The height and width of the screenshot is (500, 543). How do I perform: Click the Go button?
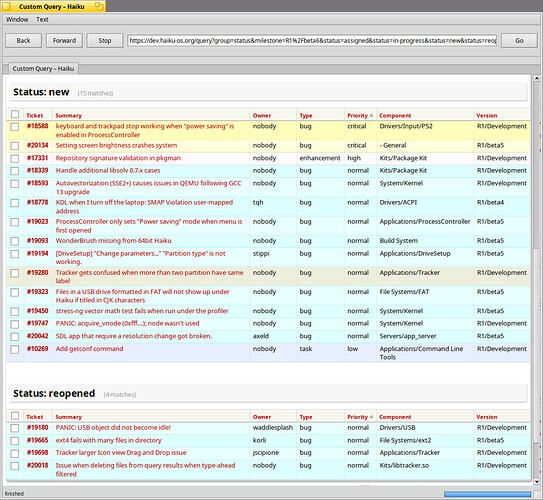[x=519, y=41]
